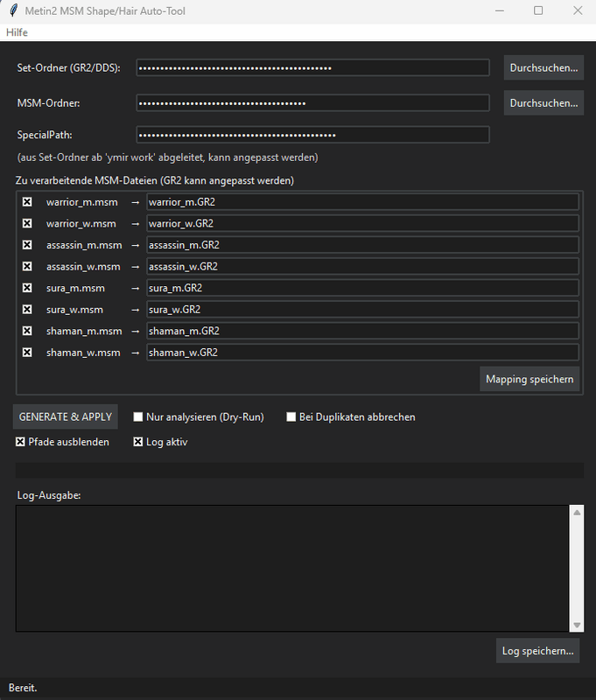Save the log using Log speichern
Viewport: 596px width, 700px height.
[x=537, y=650]
